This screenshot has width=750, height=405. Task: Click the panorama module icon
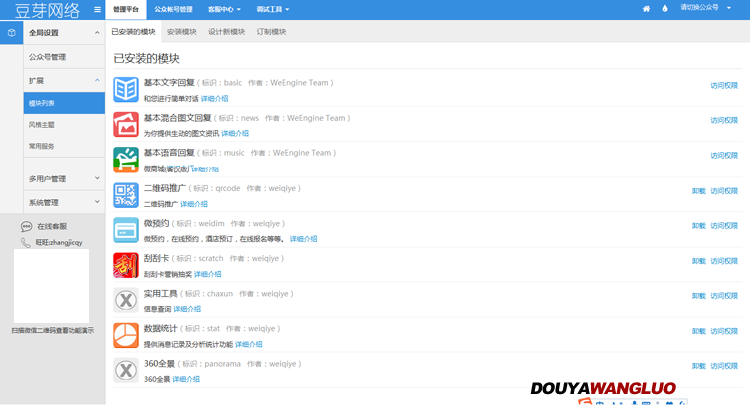pos(126,371)
